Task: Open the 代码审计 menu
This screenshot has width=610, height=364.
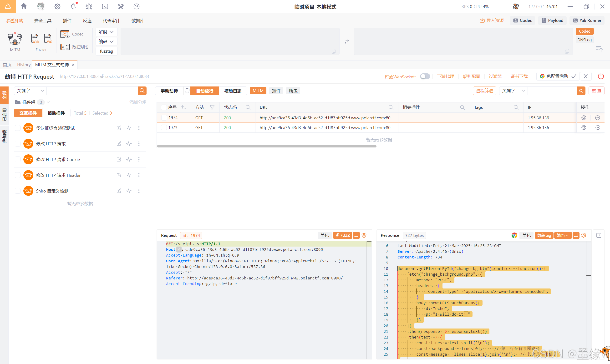Action: 111,20
